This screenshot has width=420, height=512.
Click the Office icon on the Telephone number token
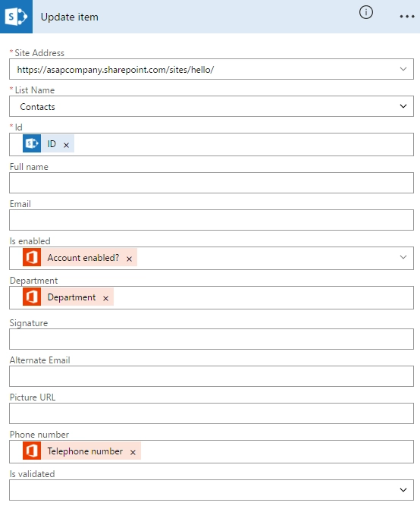(x=32, y=451)
